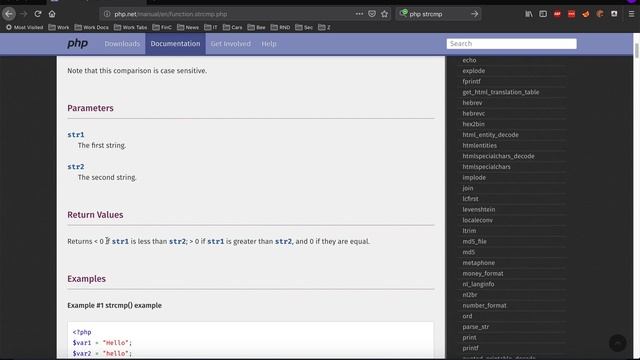Show site information for php.net
The width and height of the screenshot is (640, 360).
click(107, 14)
